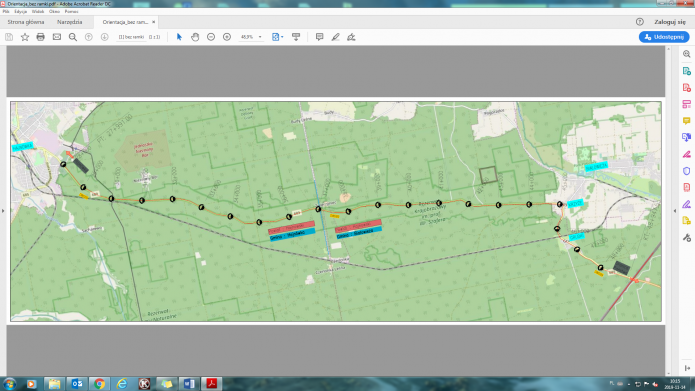Choose the Selection arrow tool
695x391 pixels.
(x=179, y=37)
